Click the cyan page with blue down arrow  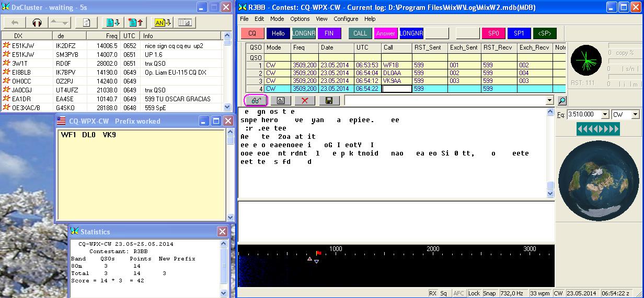[x=112, y=22]
